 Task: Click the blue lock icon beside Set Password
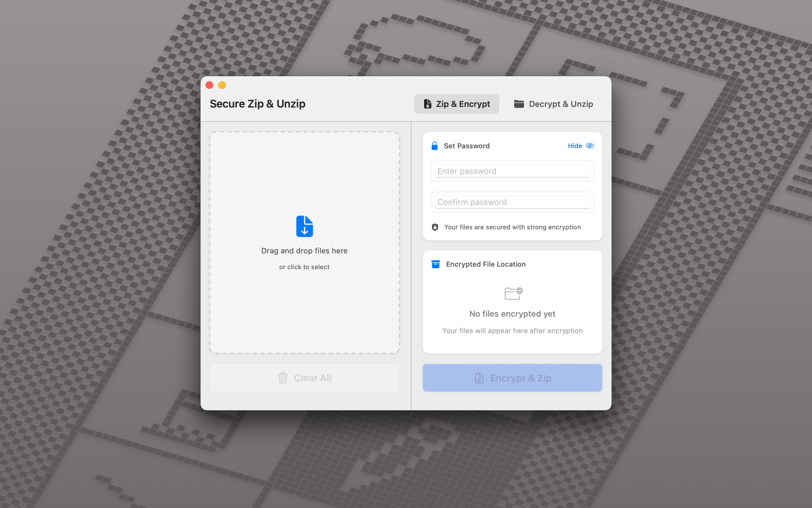coord(434,146)
